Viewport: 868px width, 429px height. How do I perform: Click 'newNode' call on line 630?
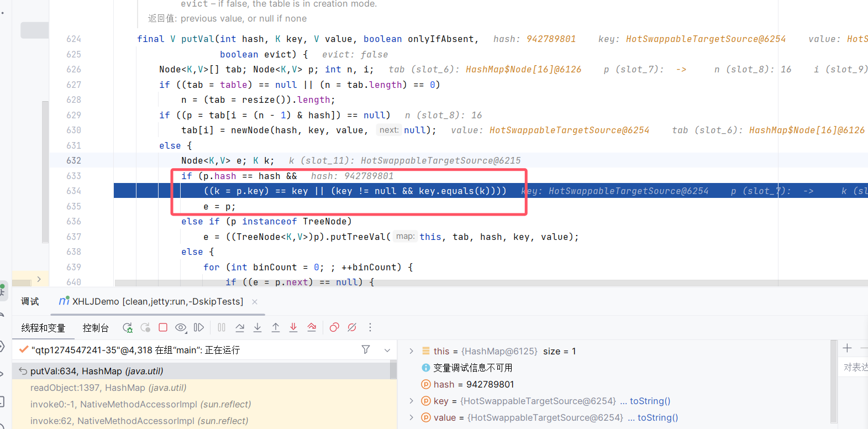pyautogui.click(x=250, y=130)
